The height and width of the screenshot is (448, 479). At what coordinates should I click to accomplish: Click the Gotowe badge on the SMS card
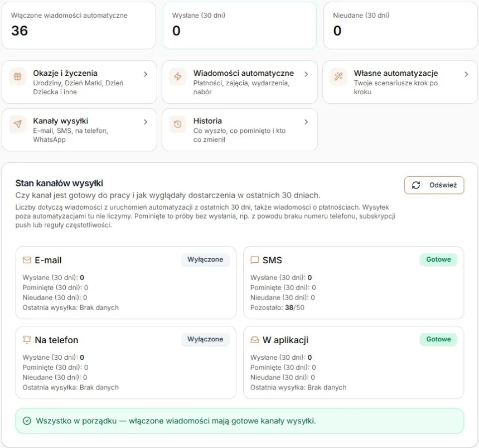(438, 259)
